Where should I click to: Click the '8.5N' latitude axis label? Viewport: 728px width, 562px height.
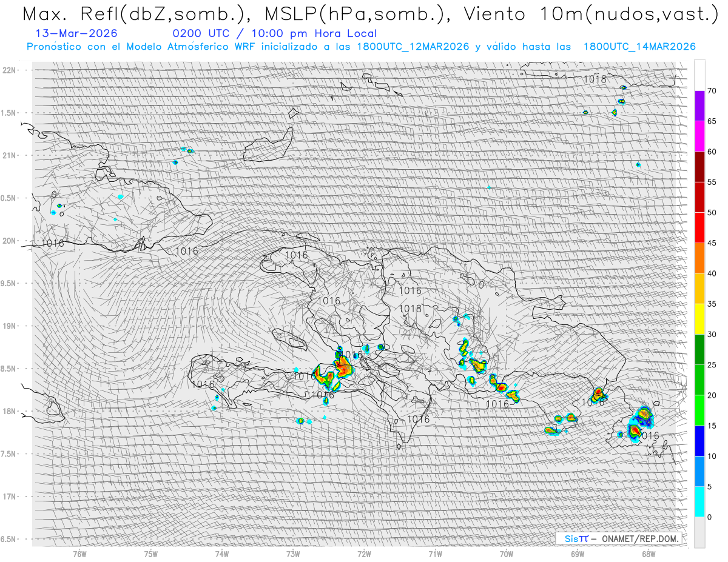pos(9,369)
